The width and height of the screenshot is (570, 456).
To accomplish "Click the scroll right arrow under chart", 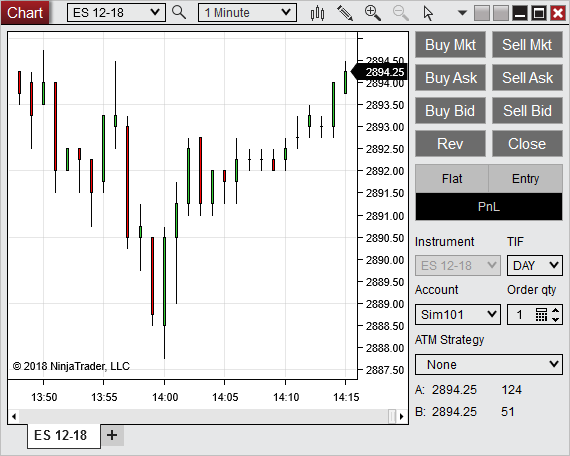I will coord(402,416).
